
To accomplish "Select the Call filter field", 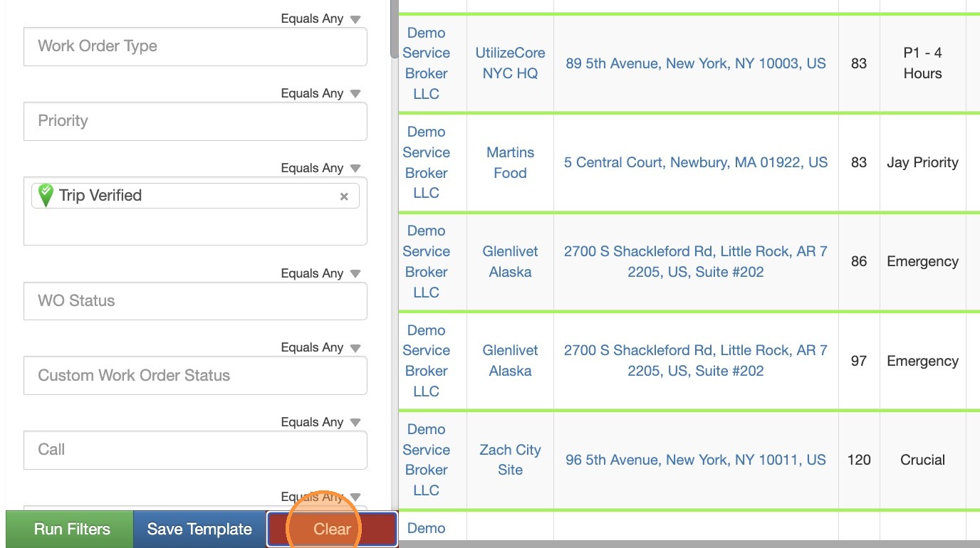I will point(195,450).
